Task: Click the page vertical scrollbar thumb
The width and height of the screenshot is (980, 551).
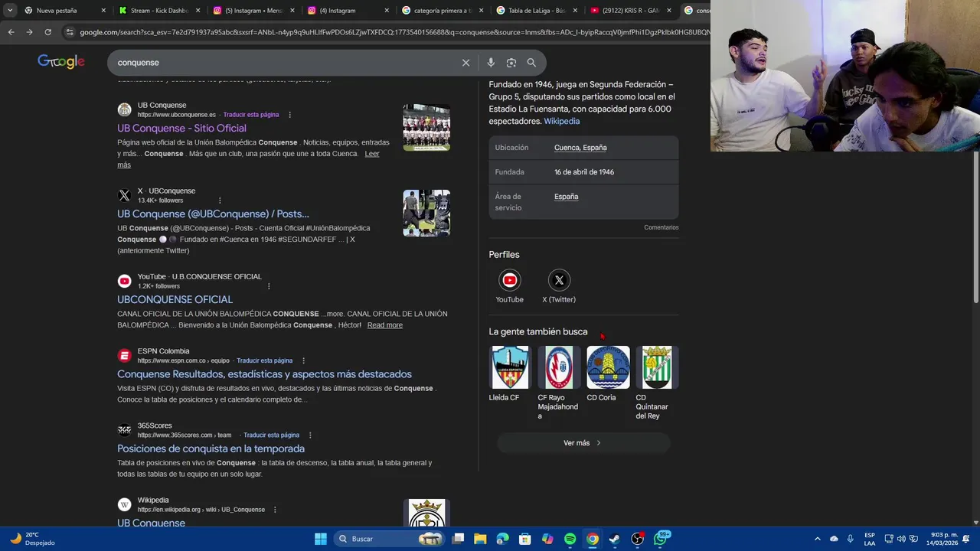Action: pyautogui.click(x=975, y=227)
